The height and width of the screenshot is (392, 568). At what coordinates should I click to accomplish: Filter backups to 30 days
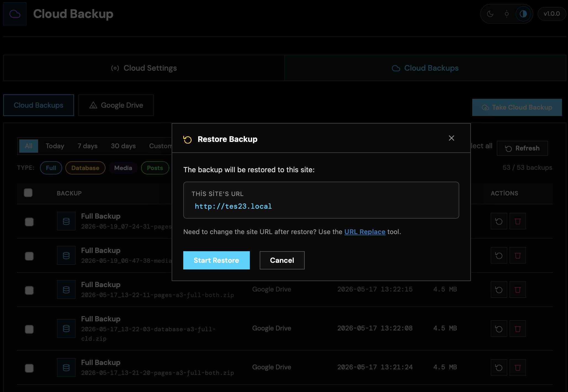(123, 146)
